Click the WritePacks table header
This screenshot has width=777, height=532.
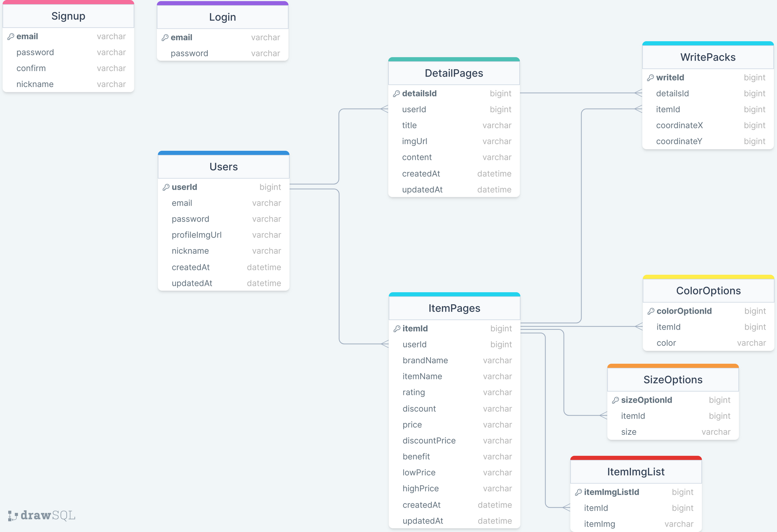707,57
